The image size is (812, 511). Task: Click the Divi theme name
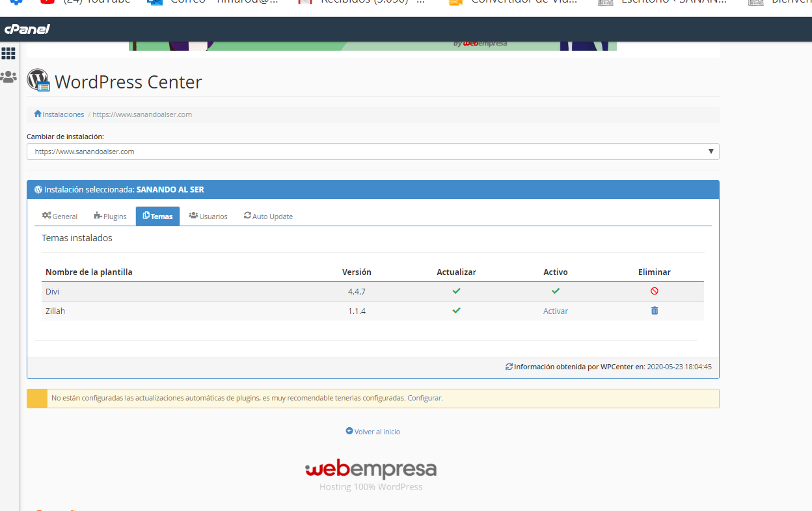pos(52,292)
